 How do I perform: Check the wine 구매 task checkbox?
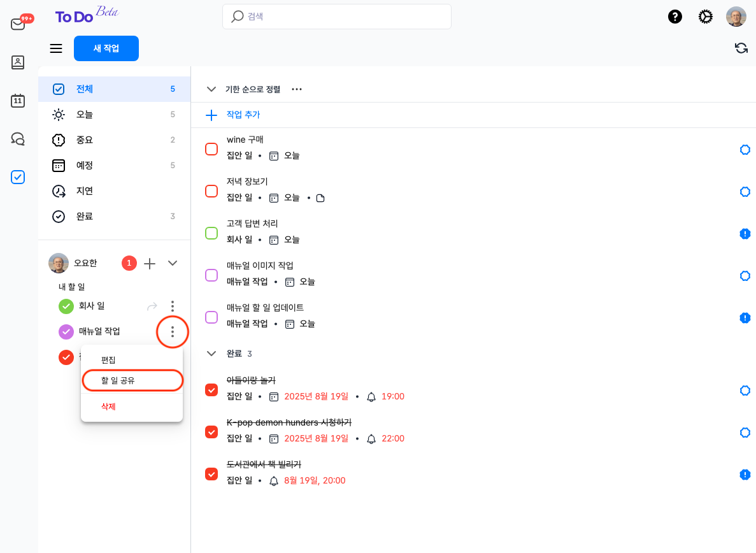pos(211,149)
